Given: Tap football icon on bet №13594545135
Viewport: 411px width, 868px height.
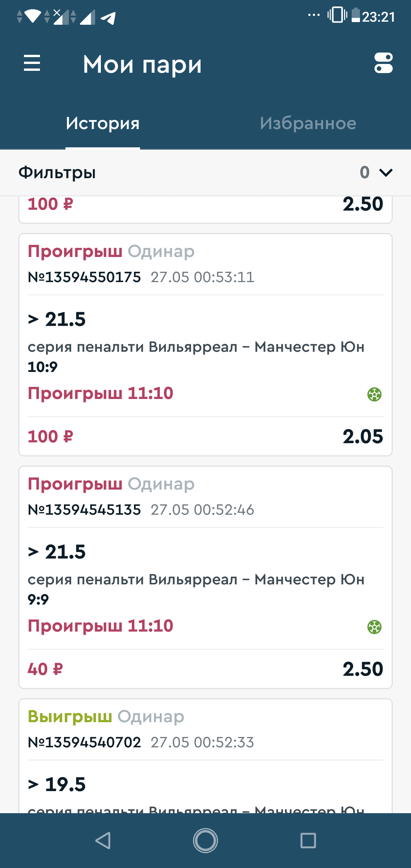Looking at the screenshot, I should [374, 627].
